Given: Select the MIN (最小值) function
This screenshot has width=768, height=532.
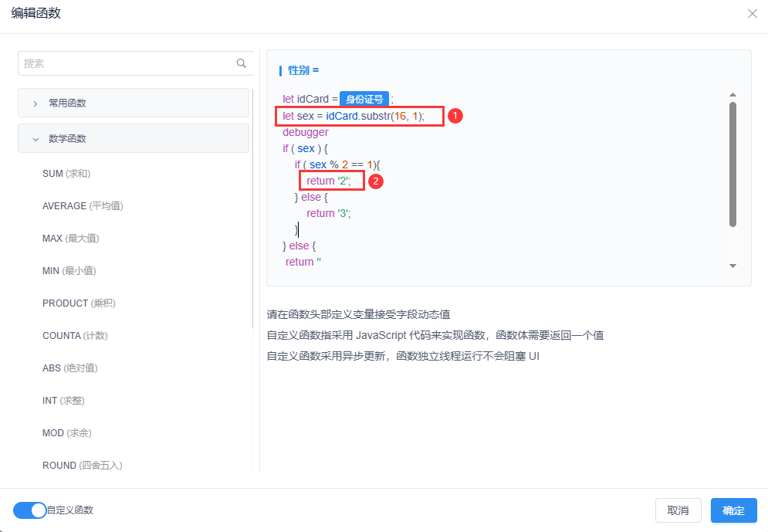Looking at the screenshot, I should click(x=69, y=271).
